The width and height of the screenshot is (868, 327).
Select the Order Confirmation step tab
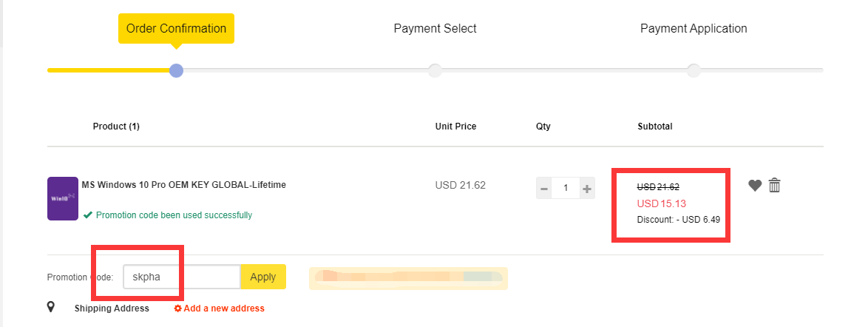pos(176,28)
